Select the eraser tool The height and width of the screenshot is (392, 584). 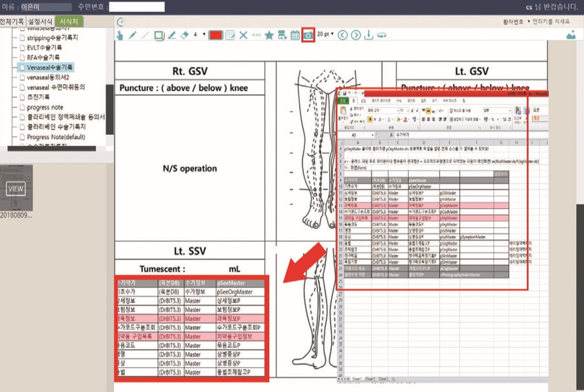pos(184,35)
